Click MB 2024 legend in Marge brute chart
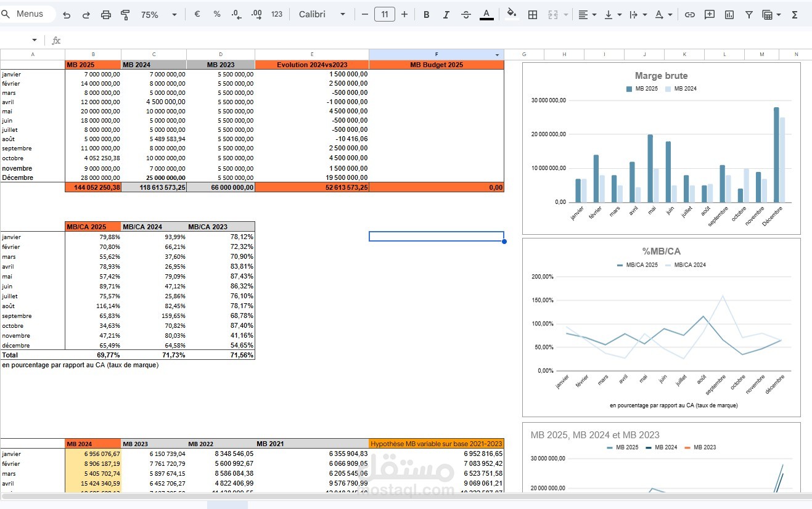Image resolution: width=812 pixels, height=509 pixels. tap(681, 89)
